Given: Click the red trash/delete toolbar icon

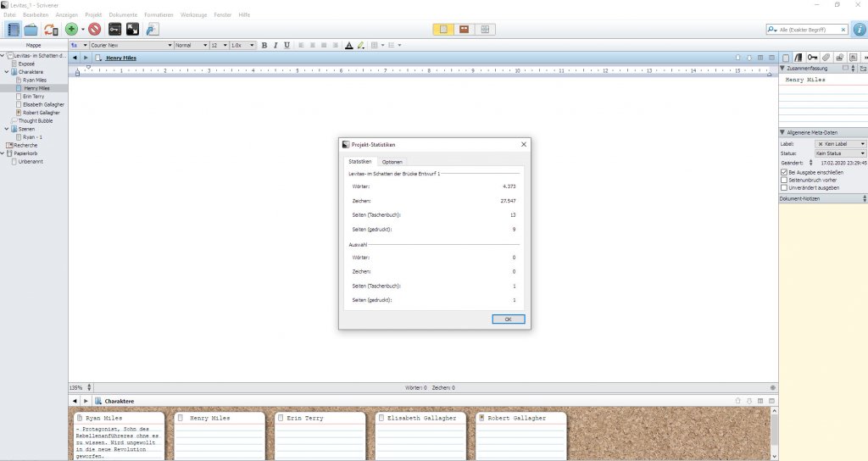Looking at the screenshot, I should [95, 30].
